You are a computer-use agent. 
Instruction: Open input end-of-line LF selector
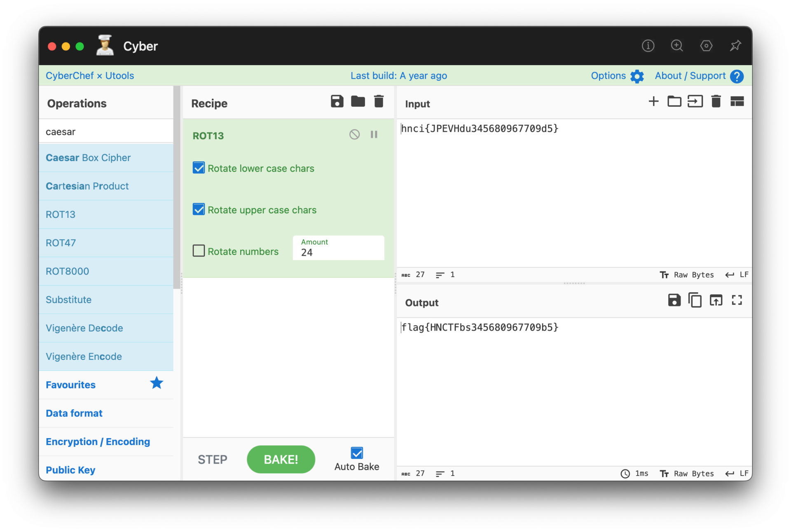point(737,275)
